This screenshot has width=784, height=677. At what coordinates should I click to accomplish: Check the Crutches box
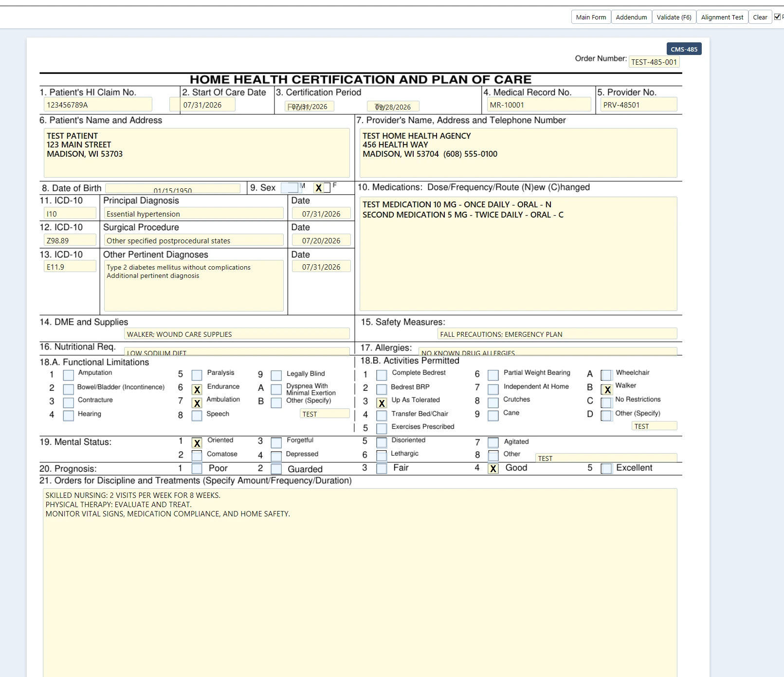coord(493,403)
